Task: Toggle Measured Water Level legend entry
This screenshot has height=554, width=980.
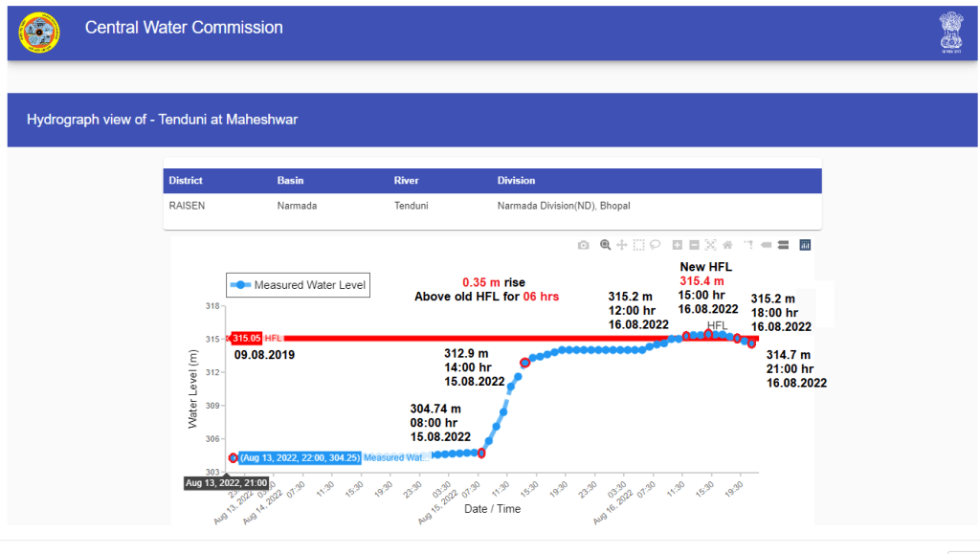Action: pos(298,285)
